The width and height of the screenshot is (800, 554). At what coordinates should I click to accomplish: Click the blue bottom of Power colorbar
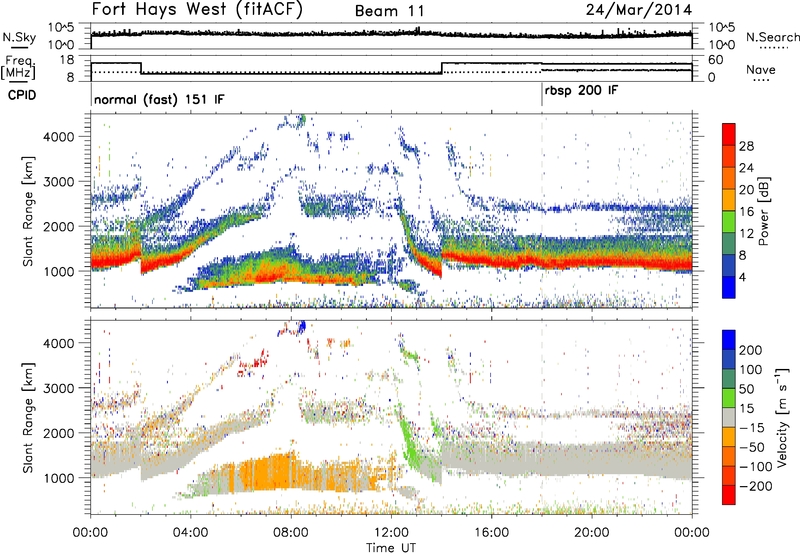[x=729, y=287]
